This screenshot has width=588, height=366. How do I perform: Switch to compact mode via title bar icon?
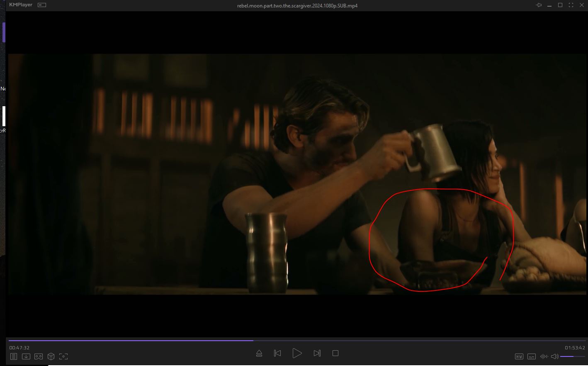42,5
